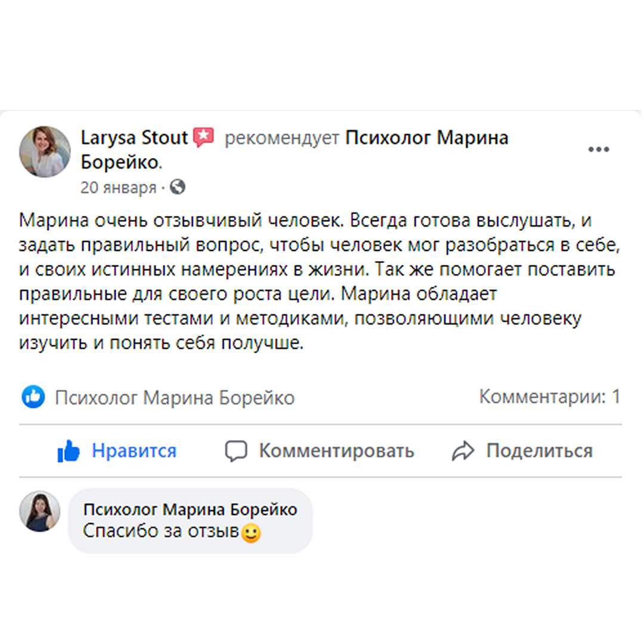Image resolution: width=644 pixels, height=644 pixels.
Task: Click the globe public audience icon
Action: pos(178,187)
